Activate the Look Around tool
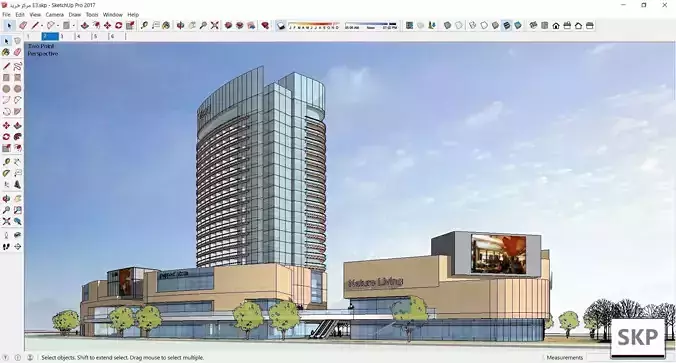 click(17, 235)
